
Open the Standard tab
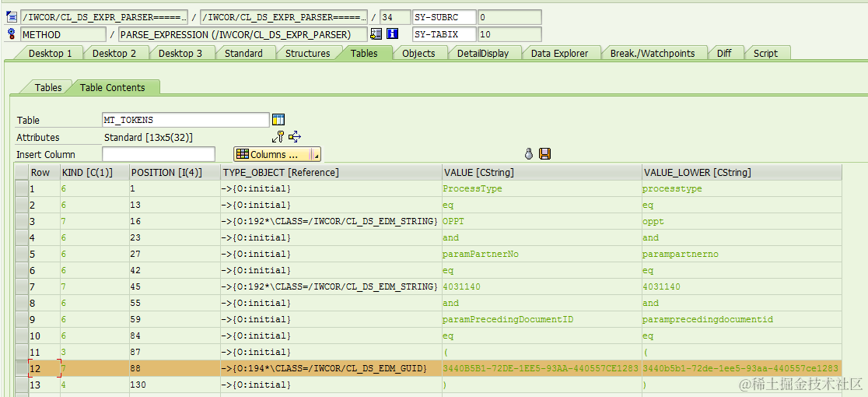pos(243,53)
